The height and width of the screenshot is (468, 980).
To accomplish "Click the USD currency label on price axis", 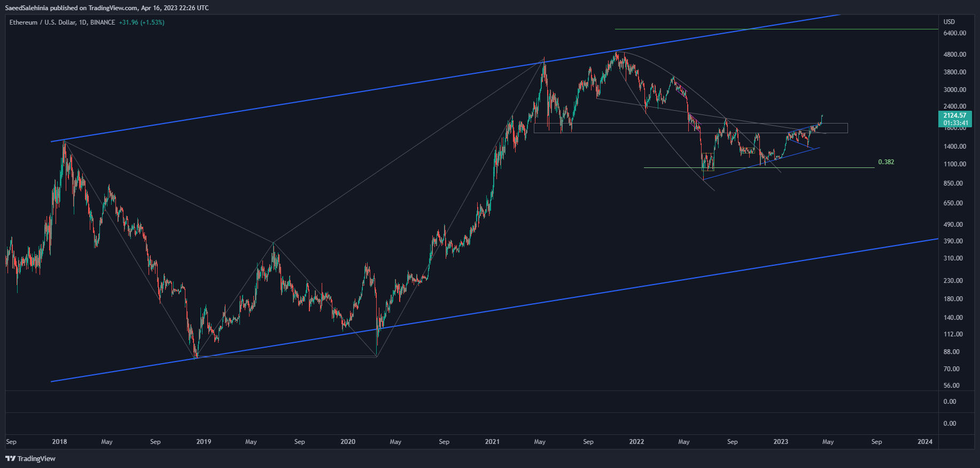I will pyautogui.click(x=949, y=22).
